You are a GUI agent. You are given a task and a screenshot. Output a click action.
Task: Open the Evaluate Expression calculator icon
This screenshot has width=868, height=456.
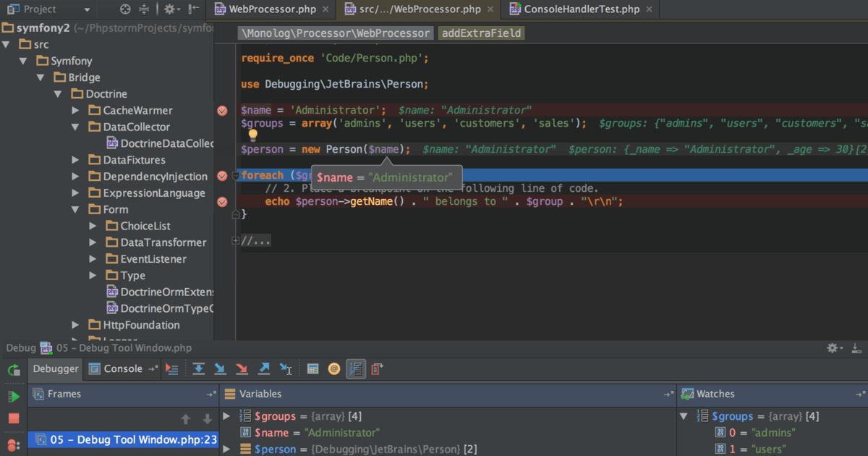coord(312,369)
